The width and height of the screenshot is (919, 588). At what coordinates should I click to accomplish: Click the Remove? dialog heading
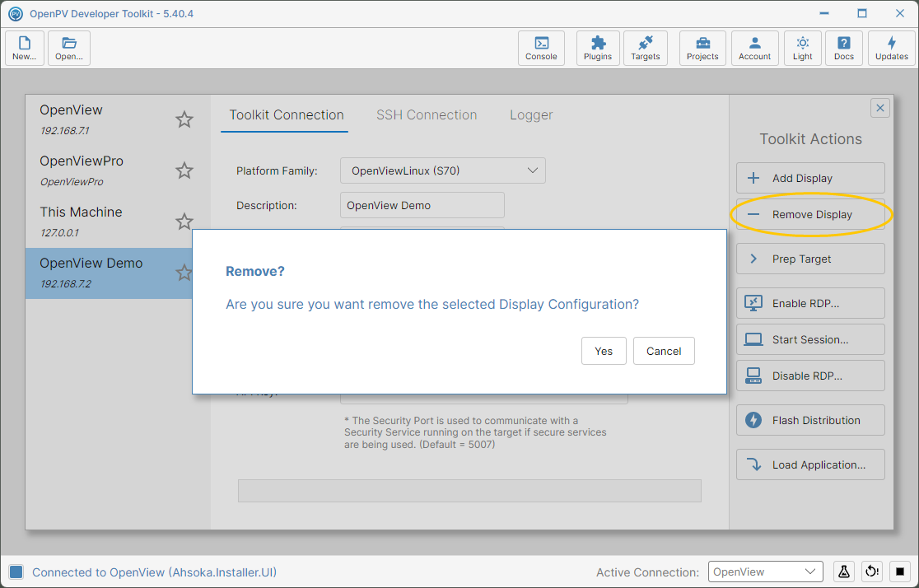coord(255,272)
